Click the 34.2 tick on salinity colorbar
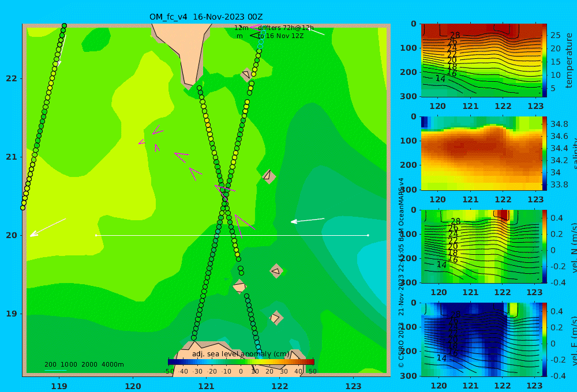Viewport: 577px width, 392px height. coord(559,160)
